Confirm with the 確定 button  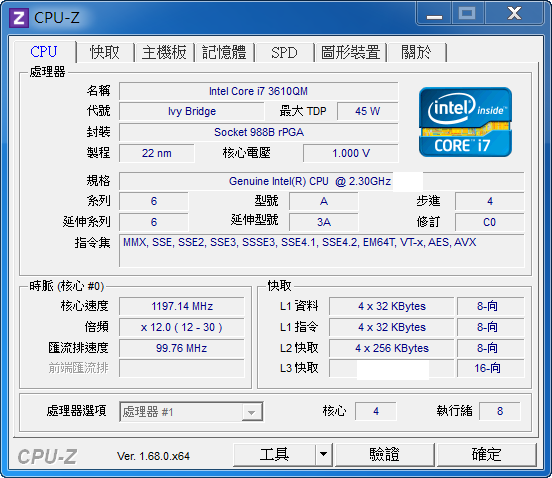pyautogui.click(x=487, y=454)
